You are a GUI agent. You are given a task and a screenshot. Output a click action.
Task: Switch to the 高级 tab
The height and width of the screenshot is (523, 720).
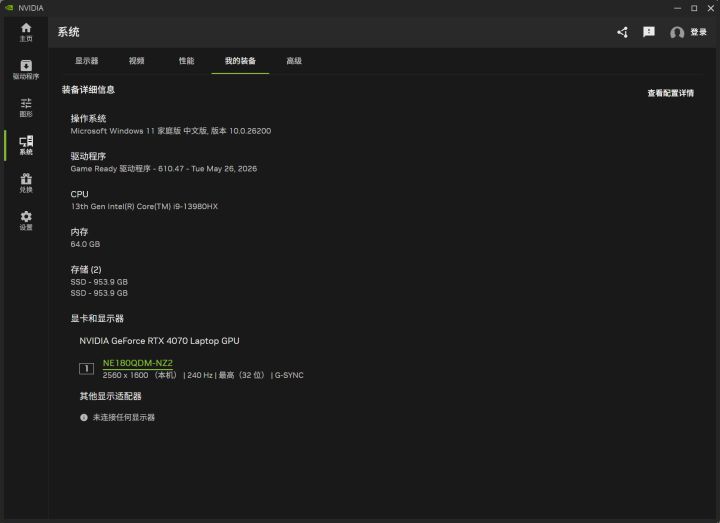294,61
